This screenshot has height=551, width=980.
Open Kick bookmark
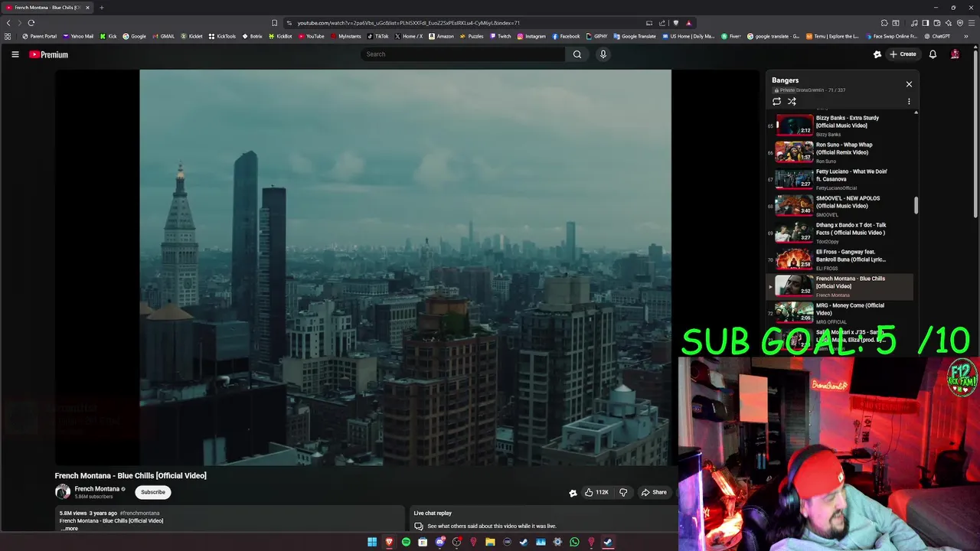(x=108, y=36)
